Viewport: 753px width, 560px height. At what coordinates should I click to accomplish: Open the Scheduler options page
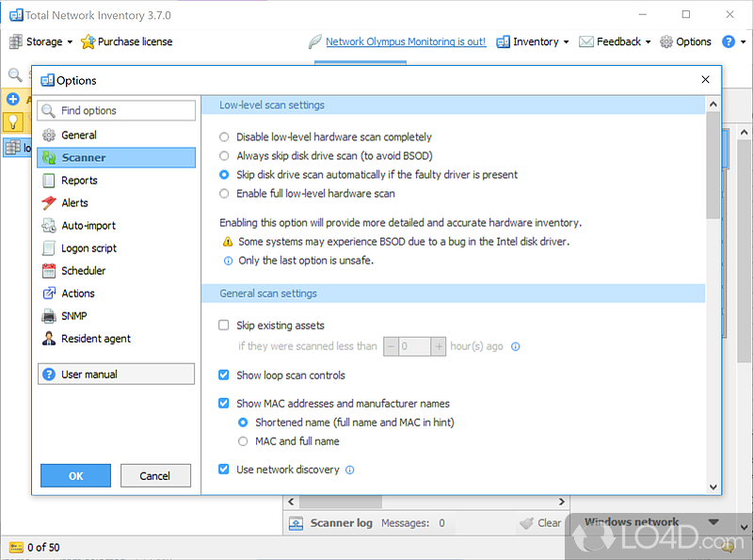pyautogui.click(x=116, y=270)
